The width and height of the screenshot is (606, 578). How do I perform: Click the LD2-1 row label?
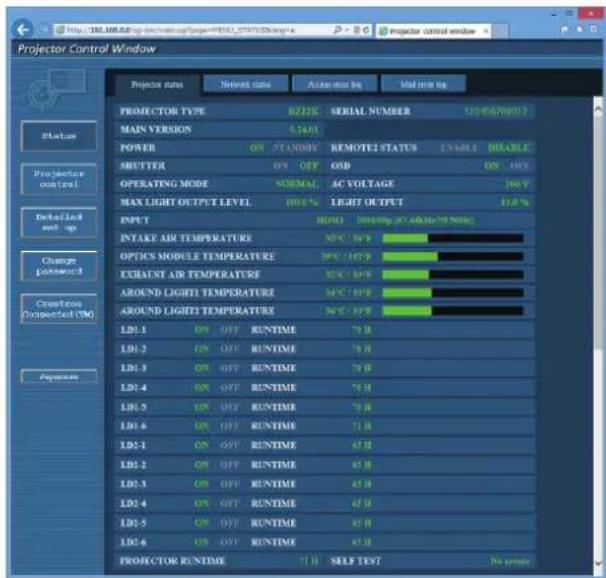pos(133,445)
